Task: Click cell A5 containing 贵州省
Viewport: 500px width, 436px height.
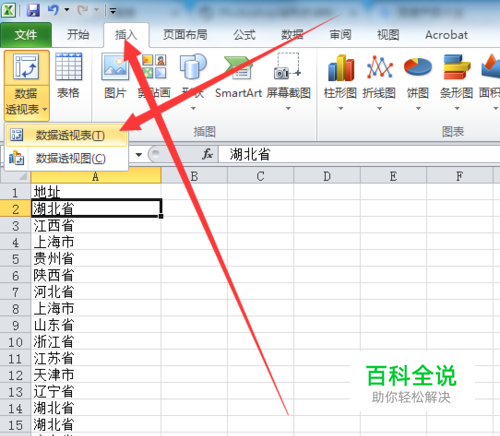Action: (x=96, y=259)
